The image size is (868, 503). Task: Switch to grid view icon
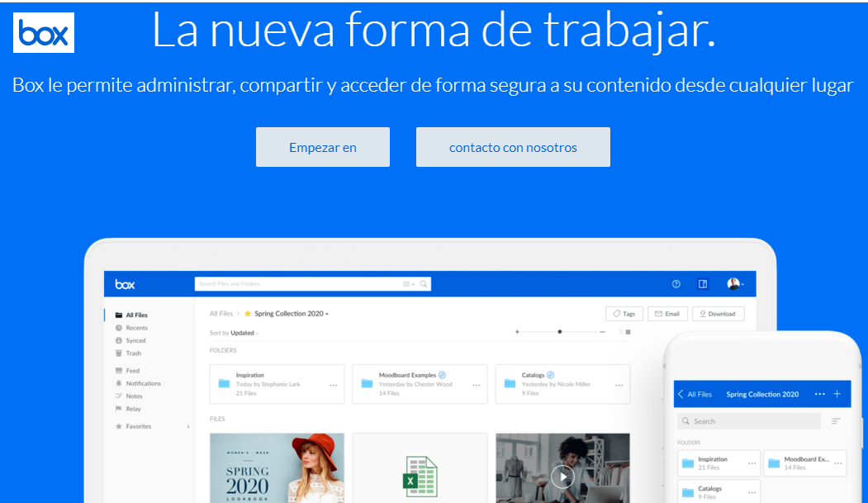[x=628, y=332]
